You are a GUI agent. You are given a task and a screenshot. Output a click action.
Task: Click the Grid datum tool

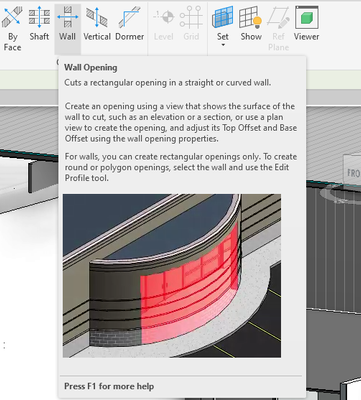[x=191, y=24]
